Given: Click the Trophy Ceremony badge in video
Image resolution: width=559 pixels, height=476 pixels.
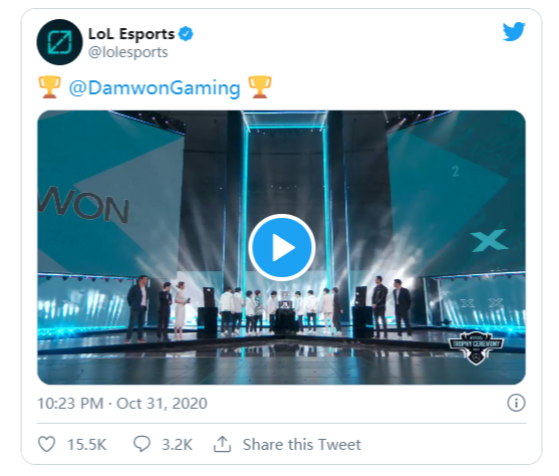Looking at the screenshot, I should (477, 348).
